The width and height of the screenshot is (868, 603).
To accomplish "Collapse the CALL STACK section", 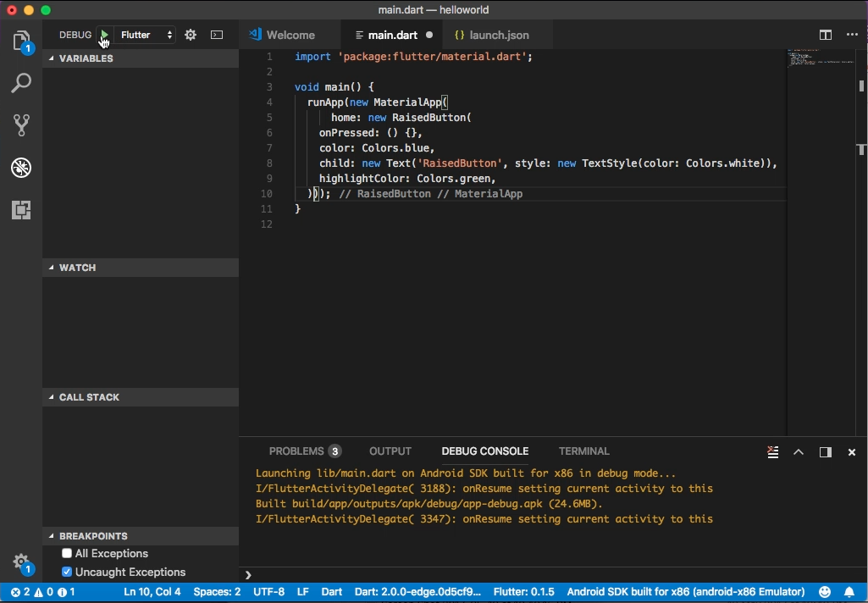I will (x=141, y=397).
